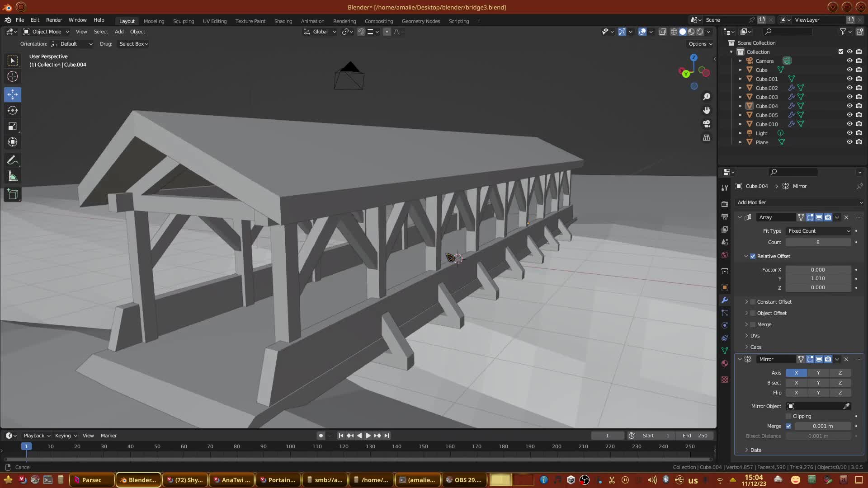Screen dimensions: 868x488
Task: Open the Render menu
Action: pyautogui.click(x=54, y=20)
